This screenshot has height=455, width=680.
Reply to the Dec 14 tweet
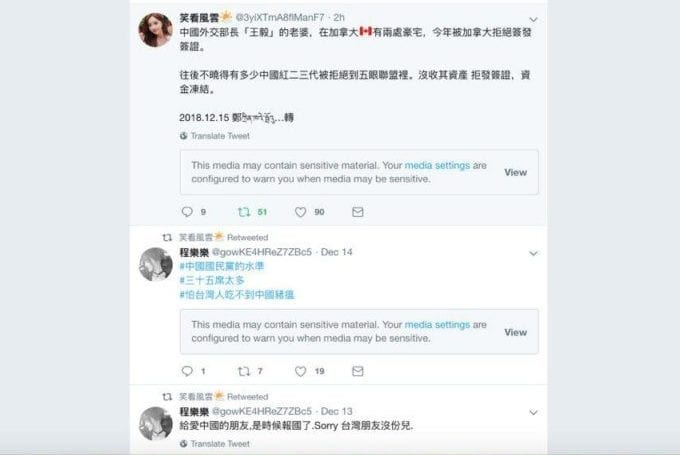[x=187, y=371]
